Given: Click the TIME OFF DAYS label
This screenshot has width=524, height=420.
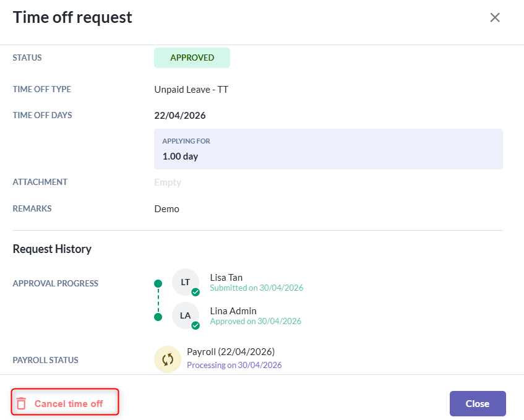Looking at the screenshot, I should pos(43,115).
